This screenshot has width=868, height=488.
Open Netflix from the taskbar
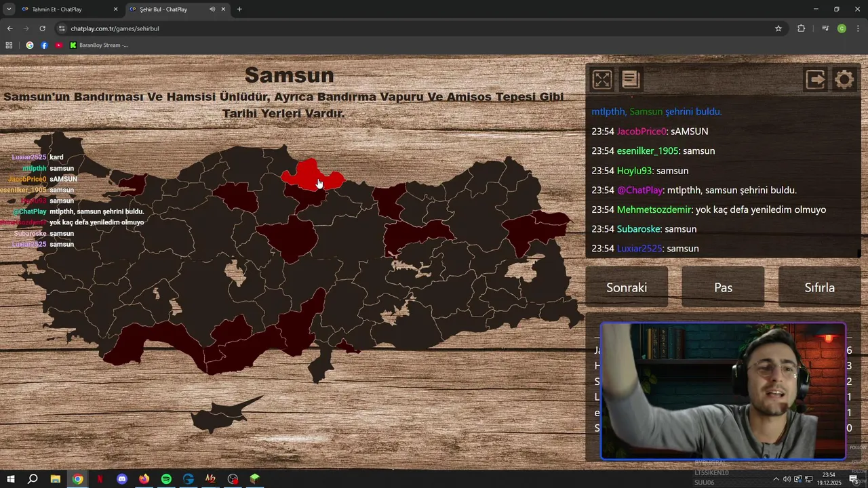tap(100, 479)
